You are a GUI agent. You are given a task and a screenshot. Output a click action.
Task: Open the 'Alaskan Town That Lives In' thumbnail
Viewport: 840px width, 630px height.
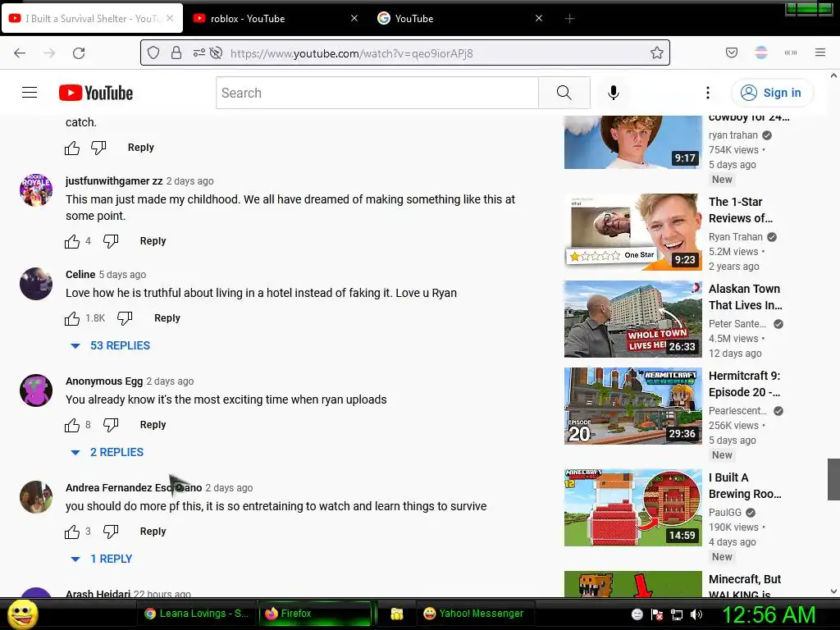coord(632,319)
